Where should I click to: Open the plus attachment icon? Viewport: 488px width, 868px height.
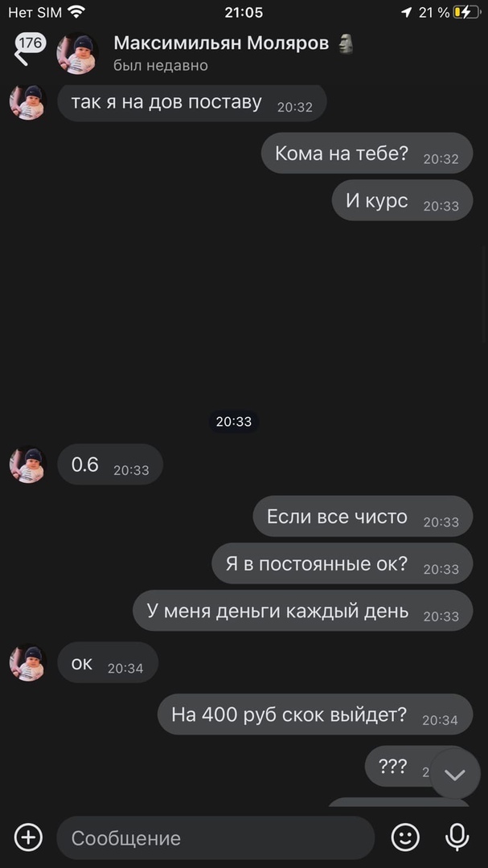tap(28, 837)
